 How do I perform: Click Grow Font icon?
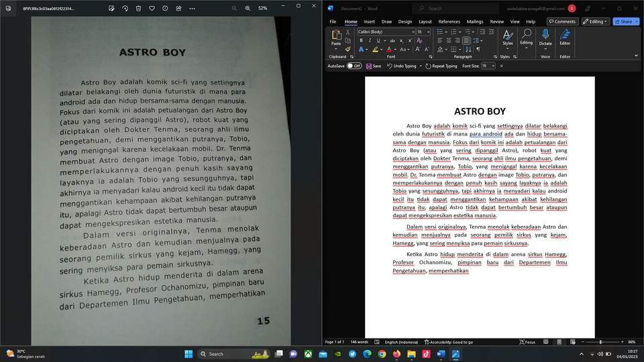(x=418, y=49)
